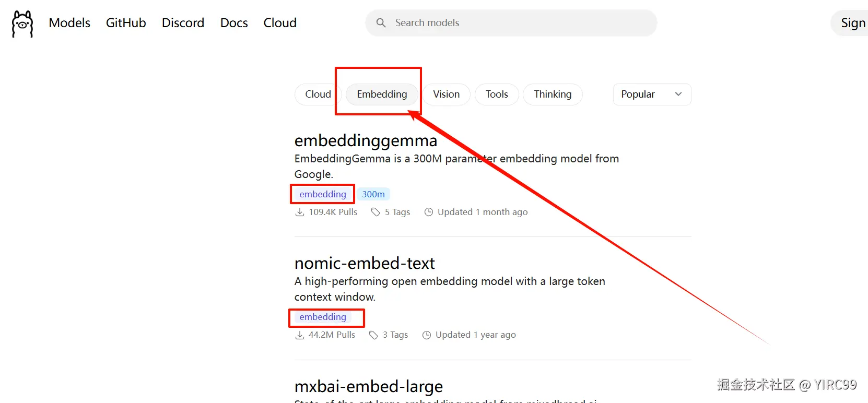The width and height of the screenshot is (868, 403).
Task: Click the search magnifier icon
Action: (x=381, y=23)
